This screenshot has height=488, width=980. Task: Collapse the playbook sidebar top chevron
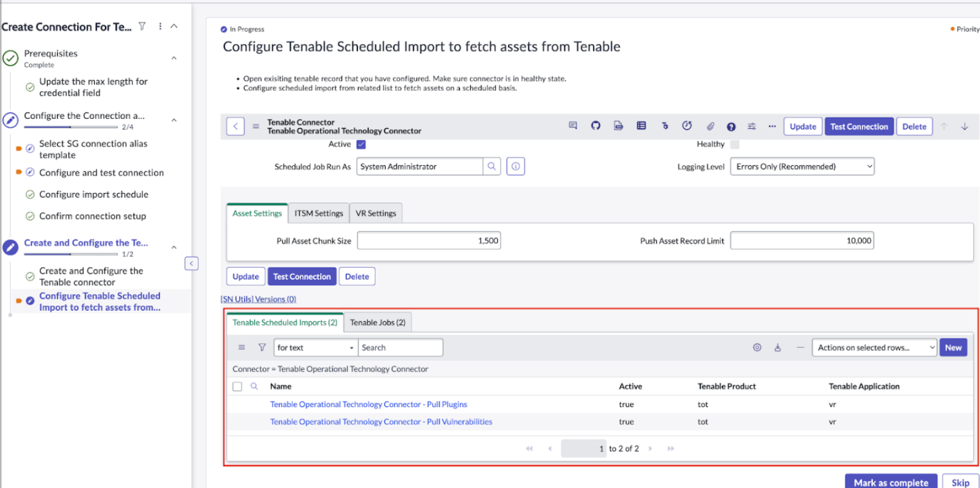click(174, 27)
